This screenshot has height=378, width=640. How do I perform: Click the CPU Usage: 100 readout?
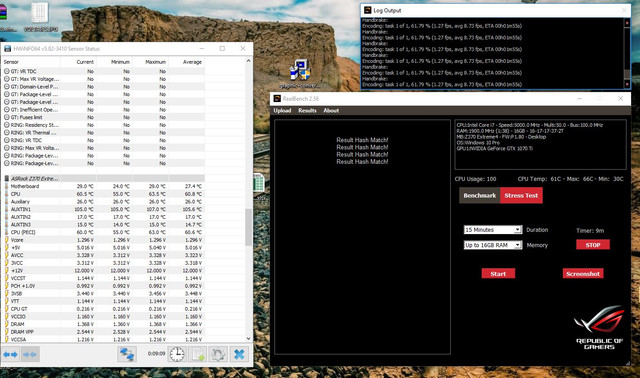(475, 179)
